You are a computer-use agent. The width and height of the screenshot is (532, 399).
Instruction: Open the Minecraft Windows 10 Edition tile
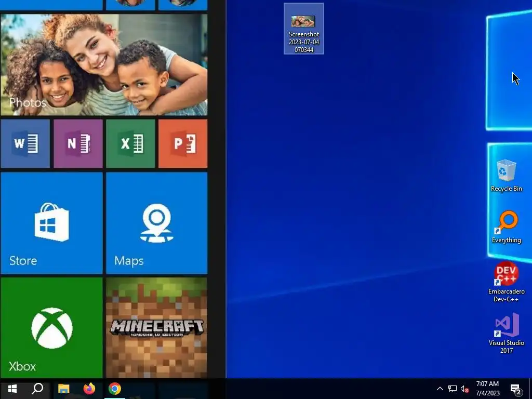(157, 328)
